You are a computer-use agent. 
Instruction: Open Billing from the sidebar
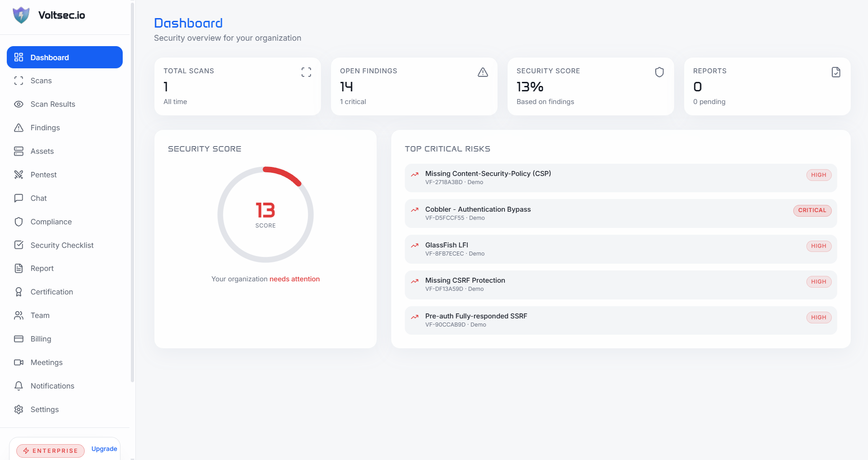(x=65, y=339)
